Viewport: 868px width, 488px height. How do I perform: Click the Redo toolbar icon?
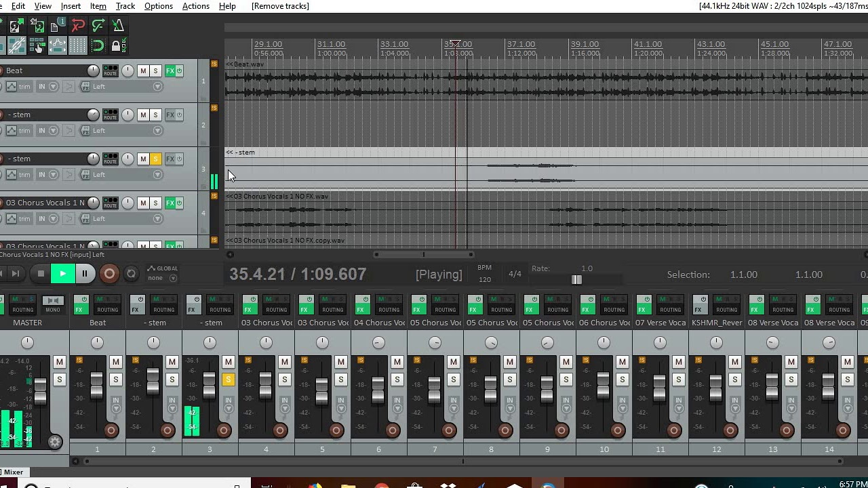click(98, 26)
